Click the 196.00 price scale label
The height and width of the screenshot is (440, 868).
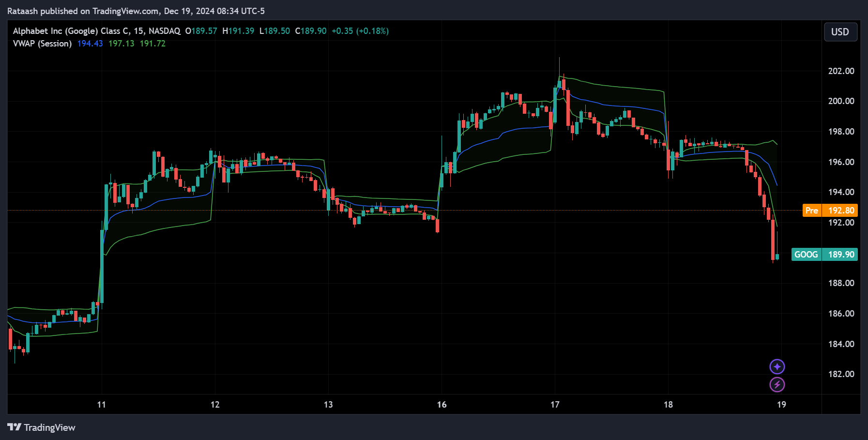coord(841,162)
